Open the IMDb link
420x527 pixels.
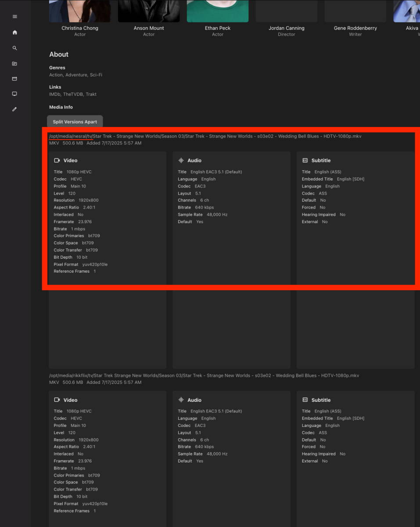54,94
